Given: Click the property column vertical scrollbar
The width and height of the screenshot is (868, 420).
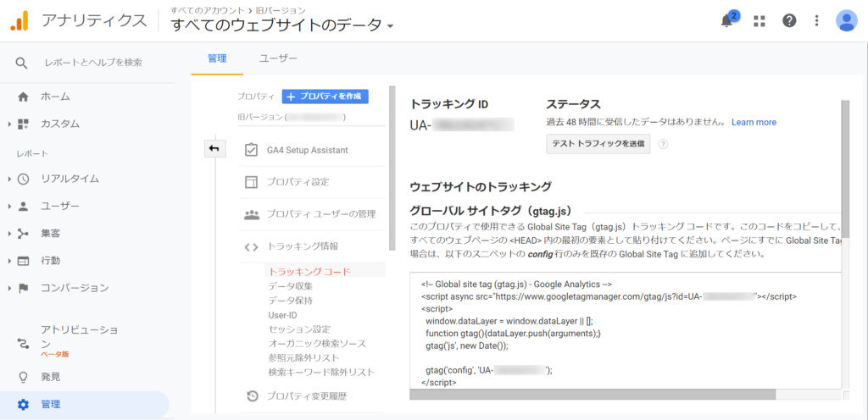Looking at the screenshot, I should pos(392,169).
